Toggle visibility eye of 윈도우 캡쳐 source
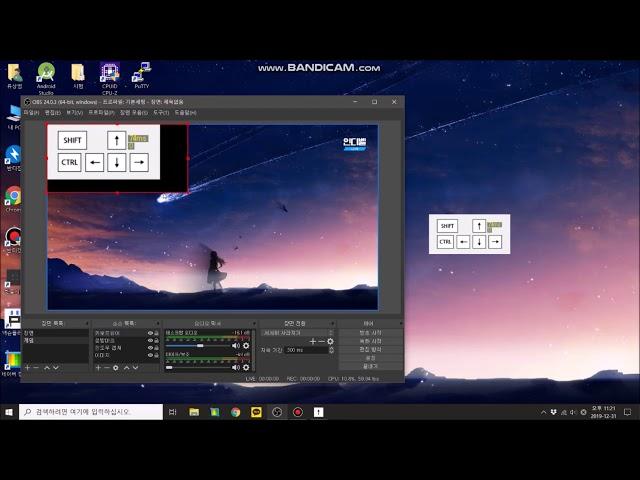The height and width of the screenshot is (480, 640). point(150,348)
